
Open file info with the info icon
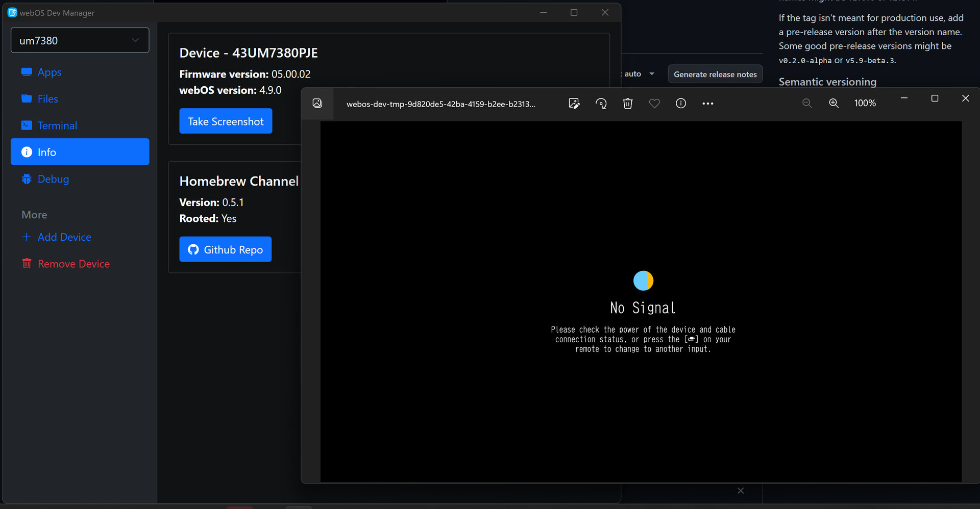click(681, 104)
